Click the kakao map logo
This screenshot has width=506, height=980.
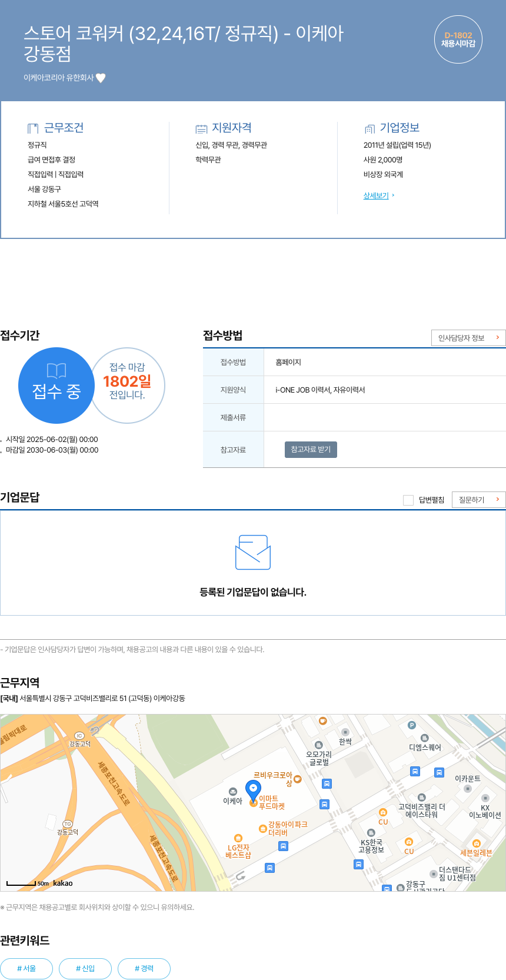(63, 883)
